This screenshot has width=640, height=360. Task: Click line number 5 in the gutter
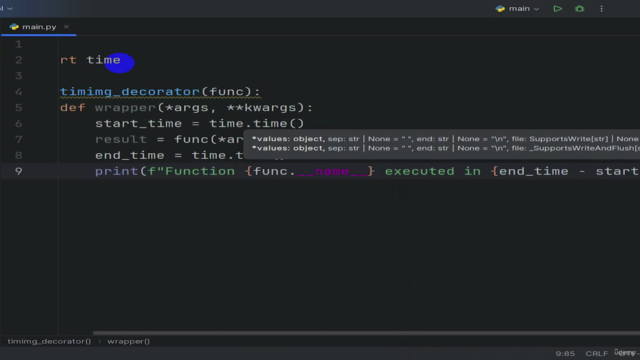point(18,108)
